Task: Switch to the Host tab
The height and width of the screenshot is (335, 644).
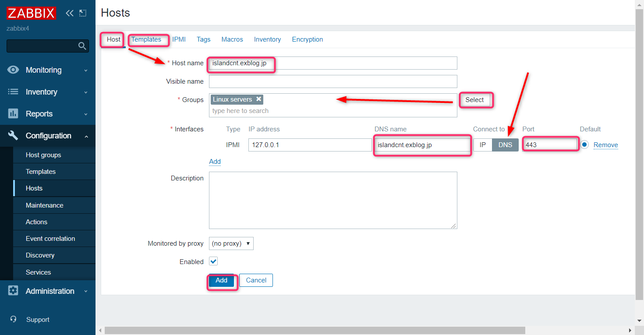Action: [113, 39]
